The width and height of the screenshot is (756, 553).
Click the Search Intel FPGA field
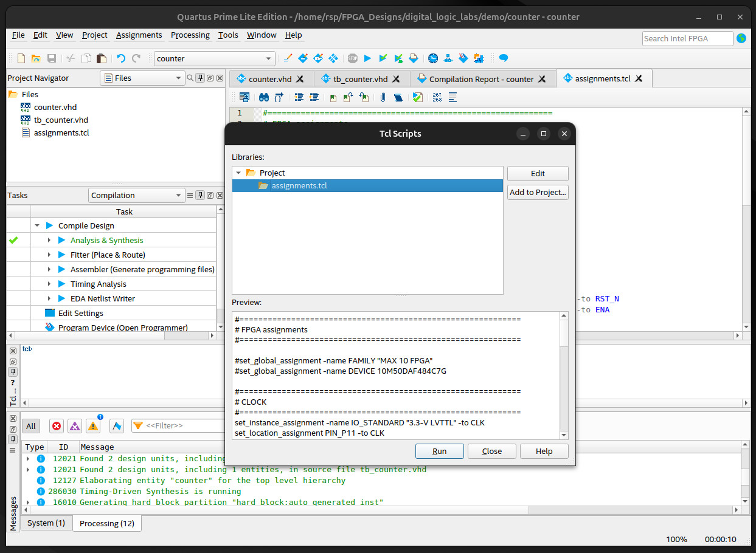tap(687, 38)
